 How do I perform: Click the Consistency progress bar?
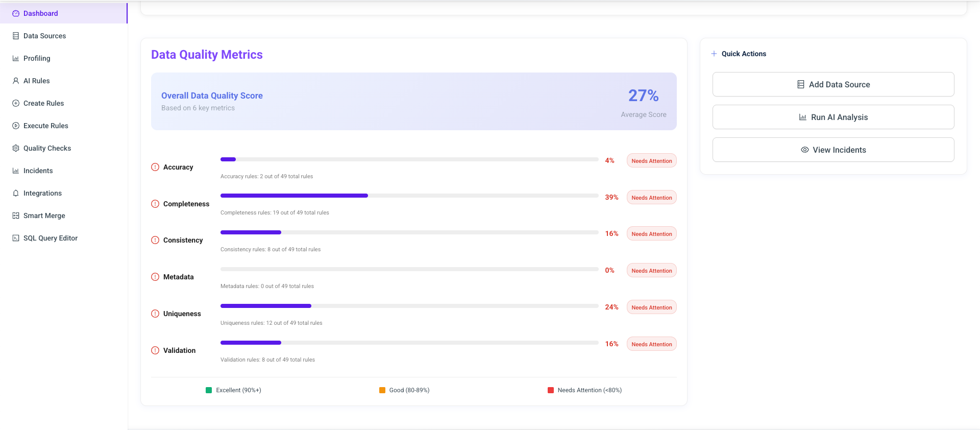pyautogui.click(x=409, y=232)
